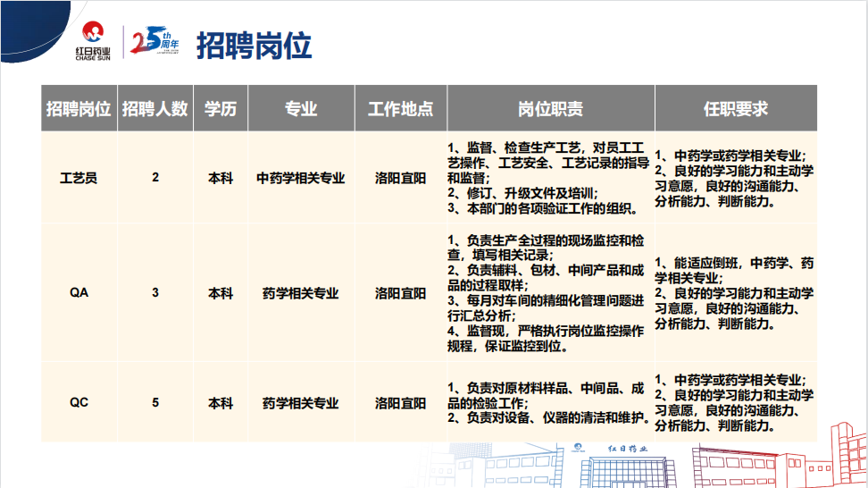The width and height of the screenshot is (868, 488).
Task: Click 洛阳宜阳 location in the QA row
Action: 400,292
